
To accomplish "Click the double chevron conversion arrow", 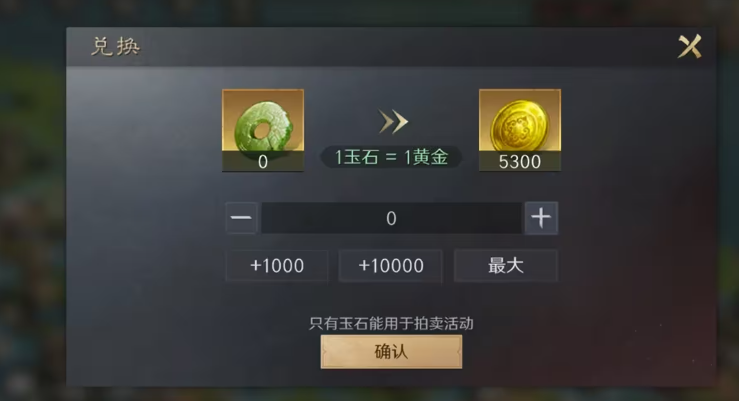I will click(393, 122).
